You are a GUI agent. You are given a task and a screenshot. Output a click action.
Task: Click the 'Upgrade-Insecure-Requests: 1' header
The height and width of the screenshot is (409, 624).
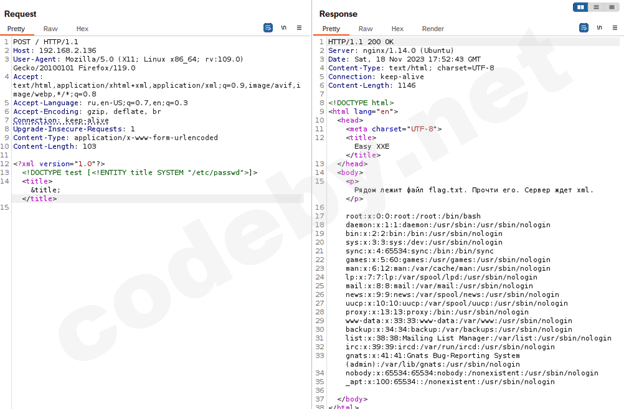point(74,129)
